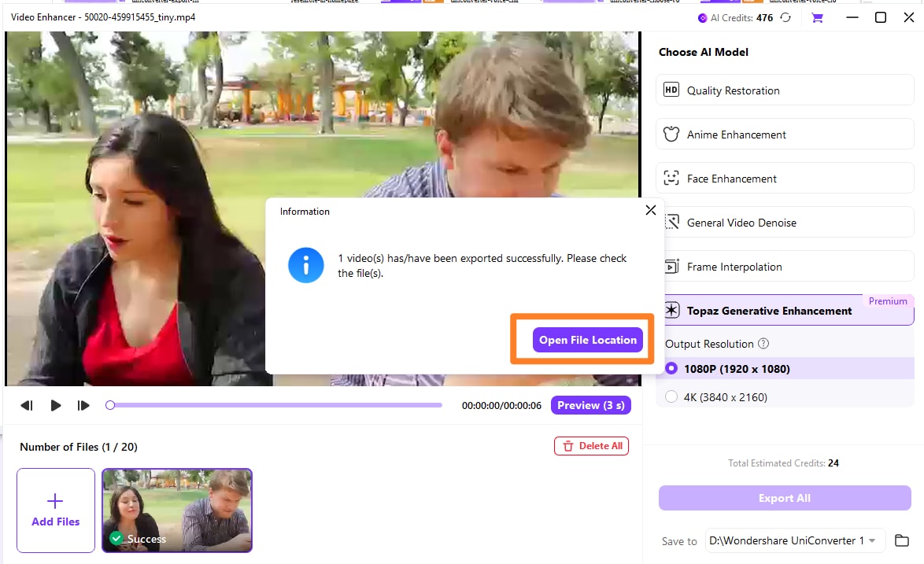Screen dimensions: 924x564
Task: Click the trash icon in Delete All
Action: click(x=568, y=446)
